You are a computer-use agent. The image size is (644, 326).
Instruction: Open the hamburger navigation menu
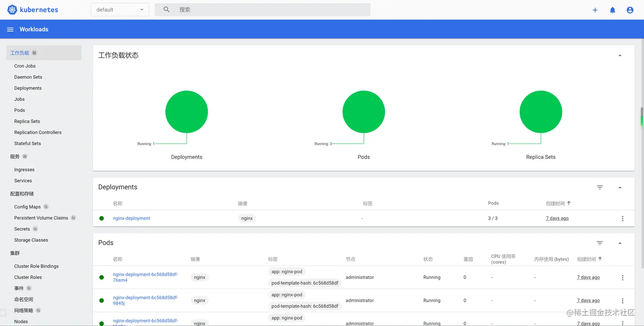click(x=10, y=29)
